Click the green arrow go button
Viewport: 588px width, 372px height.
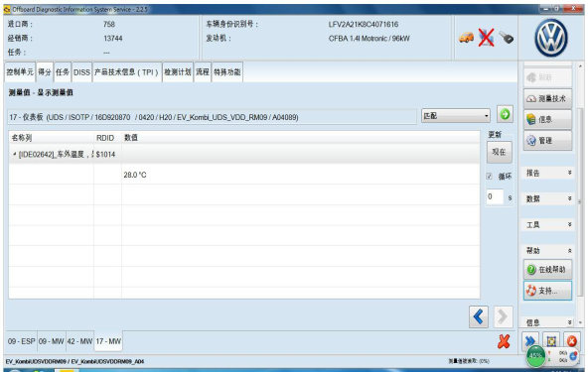point(505,114)
